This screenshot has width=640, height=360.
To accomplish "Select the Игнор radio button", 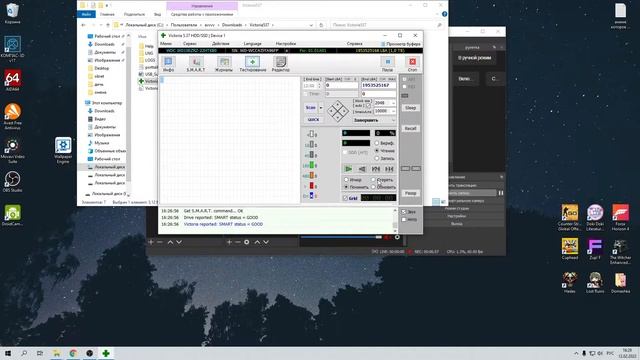I will pyautogui.click(x=346, y=180).
